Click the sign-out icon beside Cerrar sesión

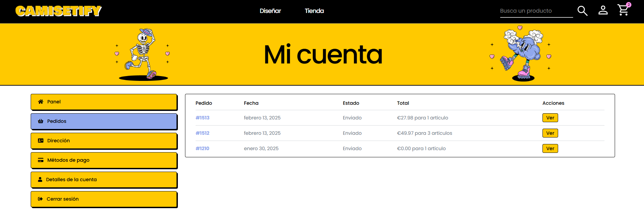click(x=40, y=199)
